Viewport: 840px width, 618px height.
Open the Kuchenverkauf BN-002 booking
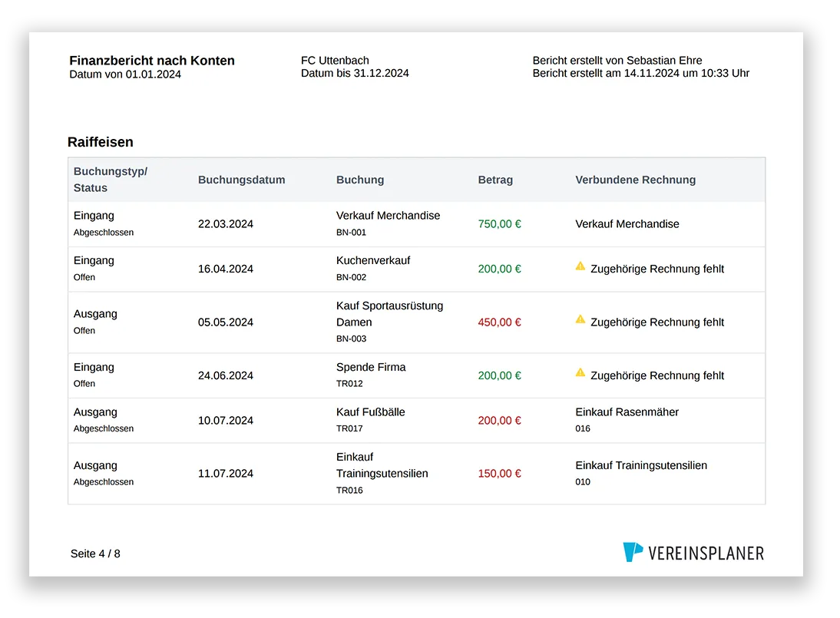[373, 269]
